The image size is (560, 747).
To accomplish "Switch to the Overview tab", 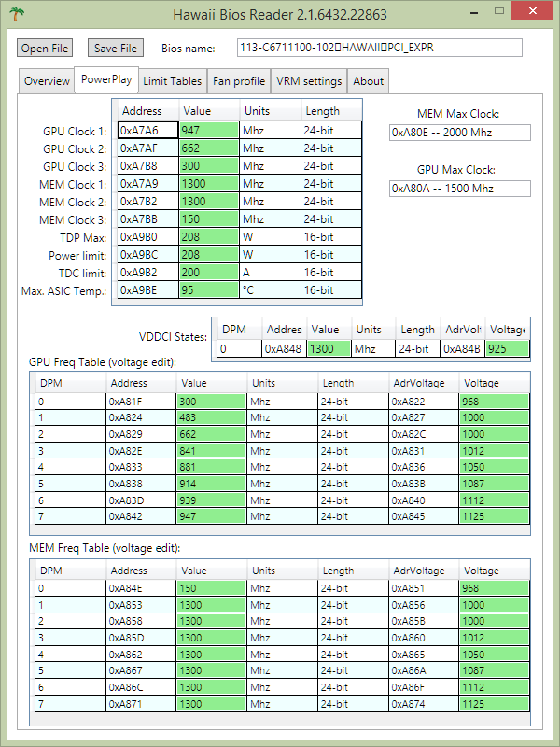I will pos(47,81).
